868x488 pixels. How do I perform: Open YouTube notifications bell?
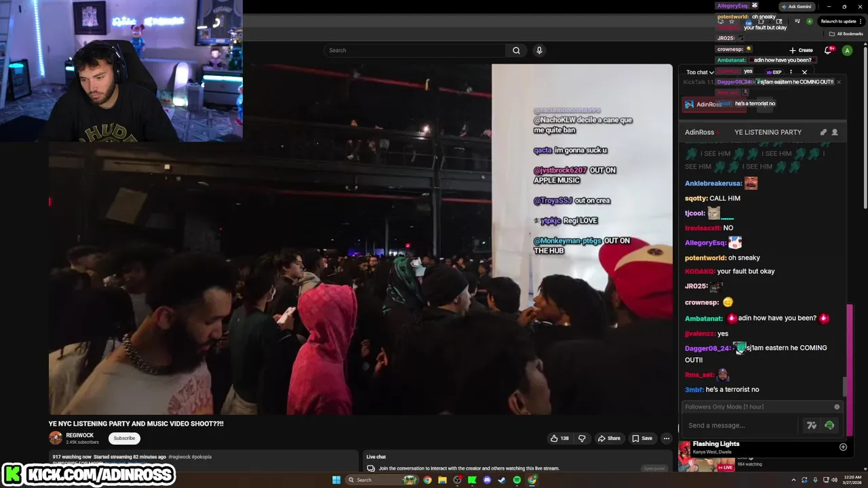(828, 50)
